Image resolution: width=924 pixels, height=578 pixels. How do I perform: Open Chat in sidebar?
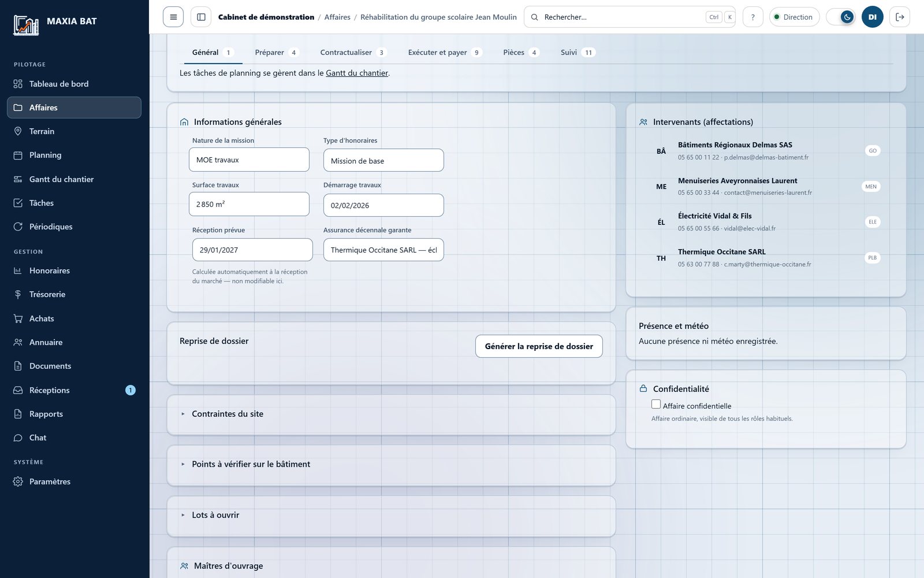coord(74,438)
